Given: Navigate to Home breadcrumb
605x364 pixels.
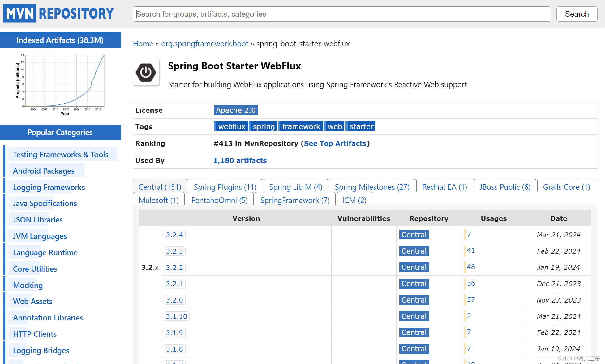Looking at the screenshot, I should pos(143,44).
